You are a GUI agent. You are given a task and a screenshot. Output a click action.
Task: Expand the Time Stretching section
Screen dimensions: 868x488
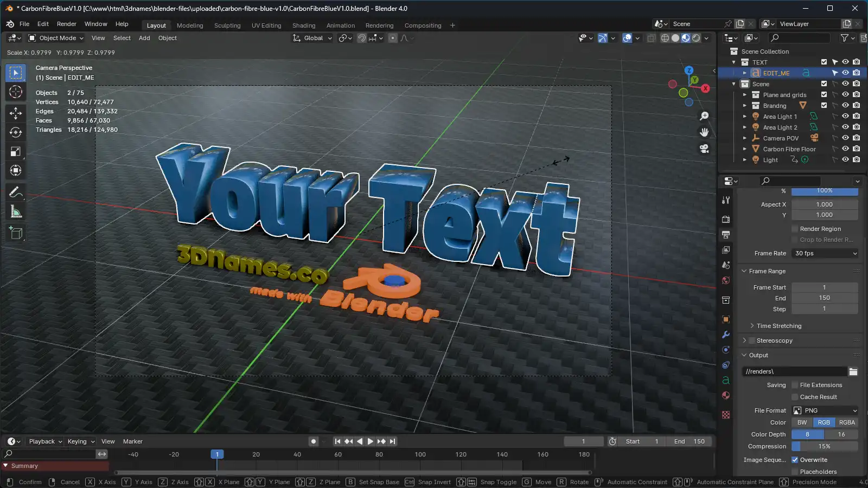778,326
